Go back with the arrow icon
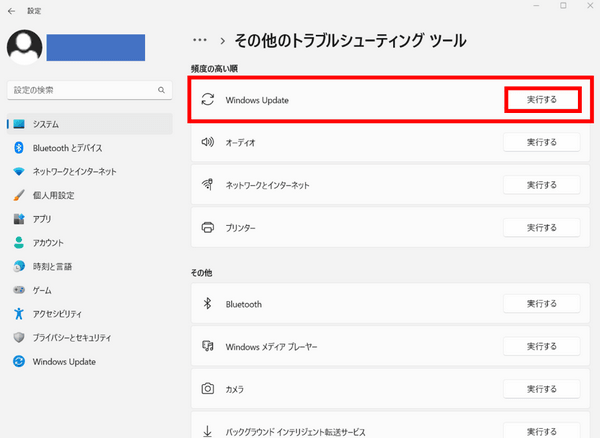Image resolution: width=600 pixels, height=438 pixels. (x=11, y=11)
